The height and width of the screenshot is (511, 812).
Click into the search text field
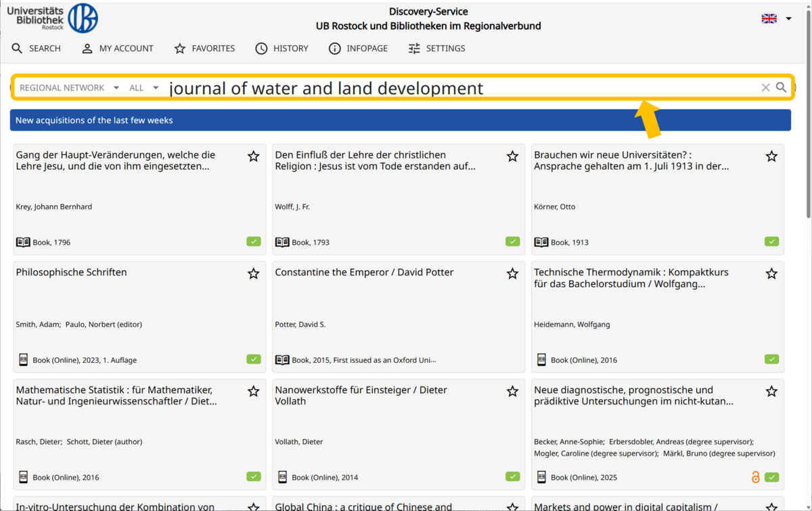[460, 88]
